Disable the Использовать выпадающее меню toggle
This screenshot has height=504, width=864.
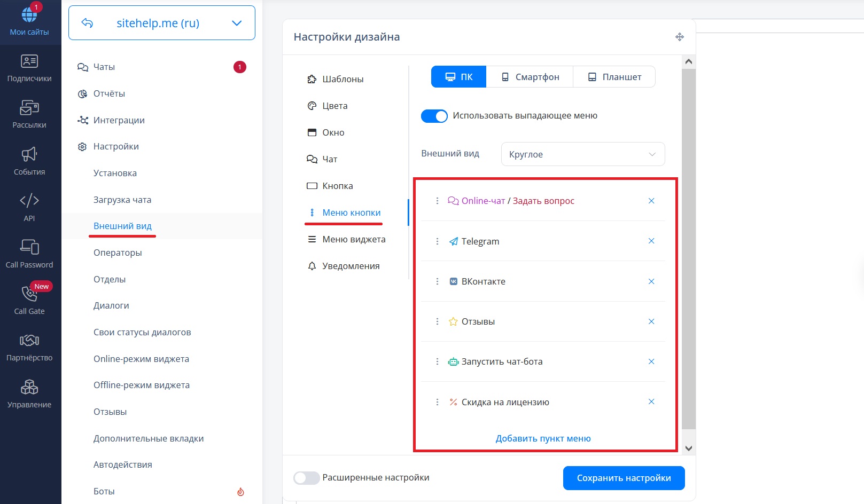[434, 116]
